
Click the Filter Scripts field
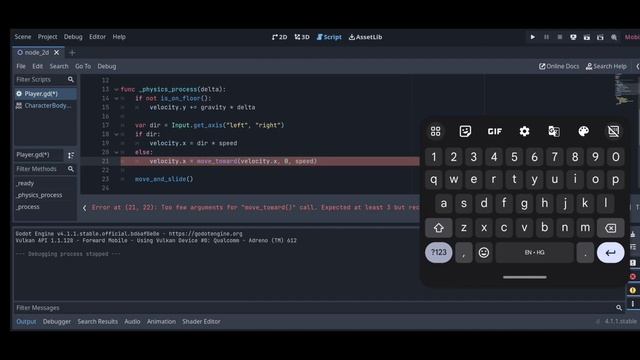point(45,80)
